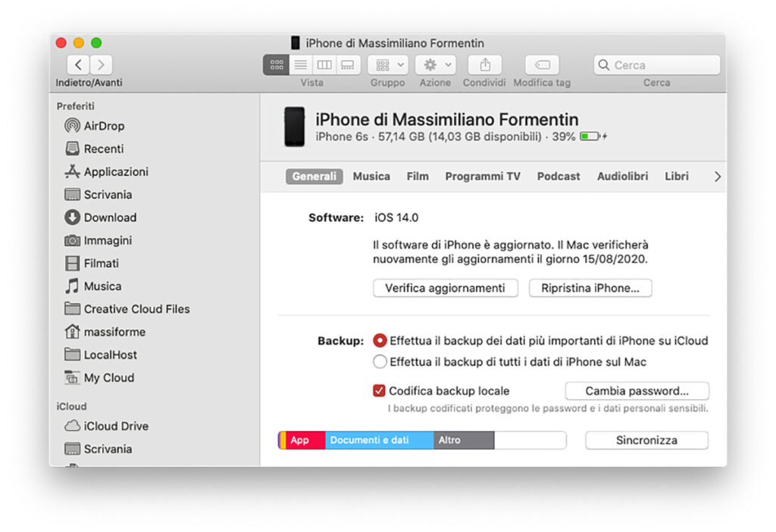Switch to the Podcast tab
This screenshot has width=776, height=532.
click(559, 176)
